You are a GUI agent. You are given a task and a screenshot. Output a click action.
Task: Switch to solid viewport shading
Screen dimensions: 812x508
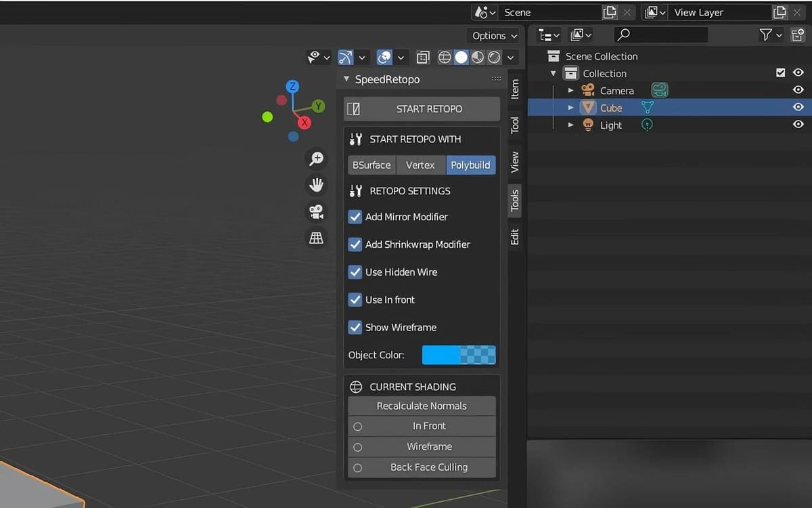(461, 58)
